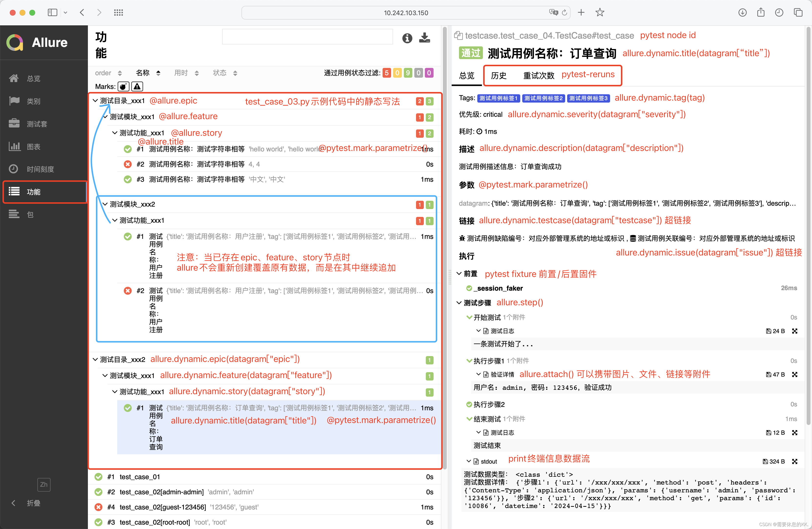Bookmark the page with star icon

point(600,13)
